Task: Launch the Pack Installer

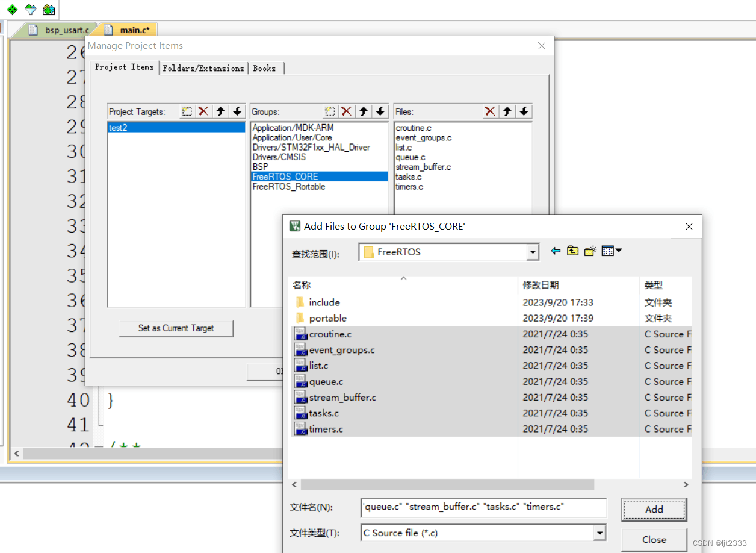Action: point(48,10)
